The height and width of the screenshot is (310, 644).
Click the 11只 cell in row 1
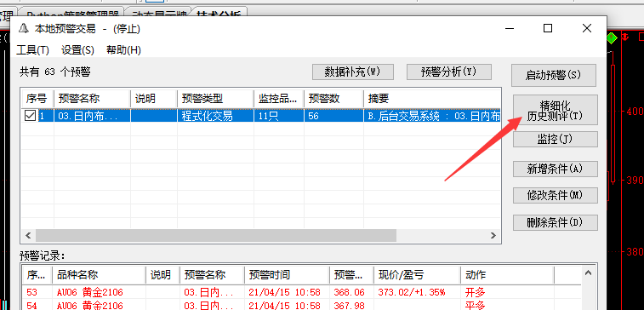pos(279,116)
